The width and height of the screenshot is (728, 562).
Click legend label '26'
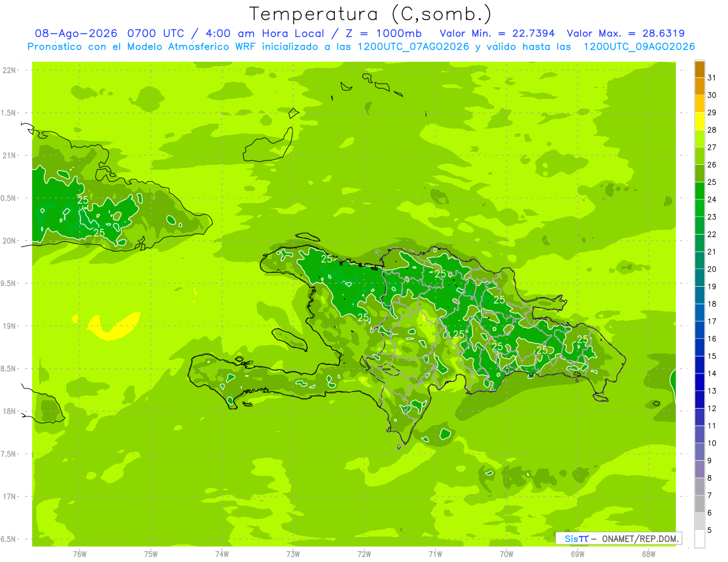pyautogui.click(x=712, y=165)
